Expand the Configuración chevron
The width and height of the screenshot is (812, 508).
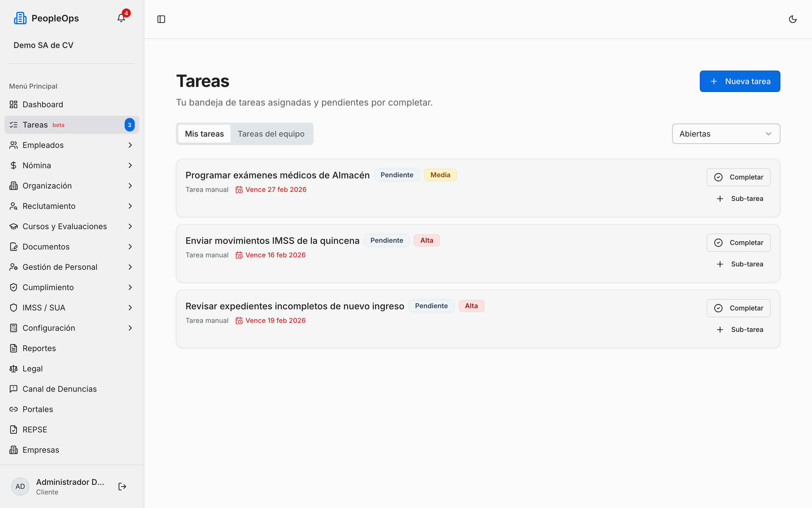tap(130, 328)
